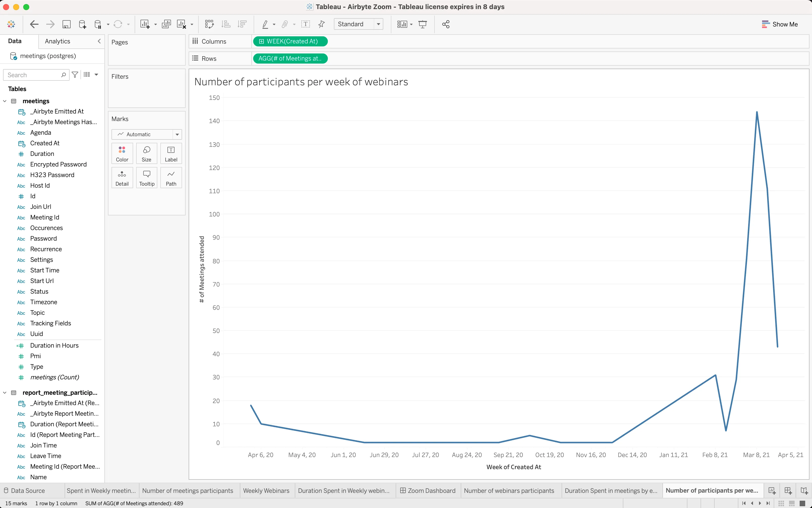
Task: Click the WEEK(Created At) pill
Action: click(x=290, y=41)
